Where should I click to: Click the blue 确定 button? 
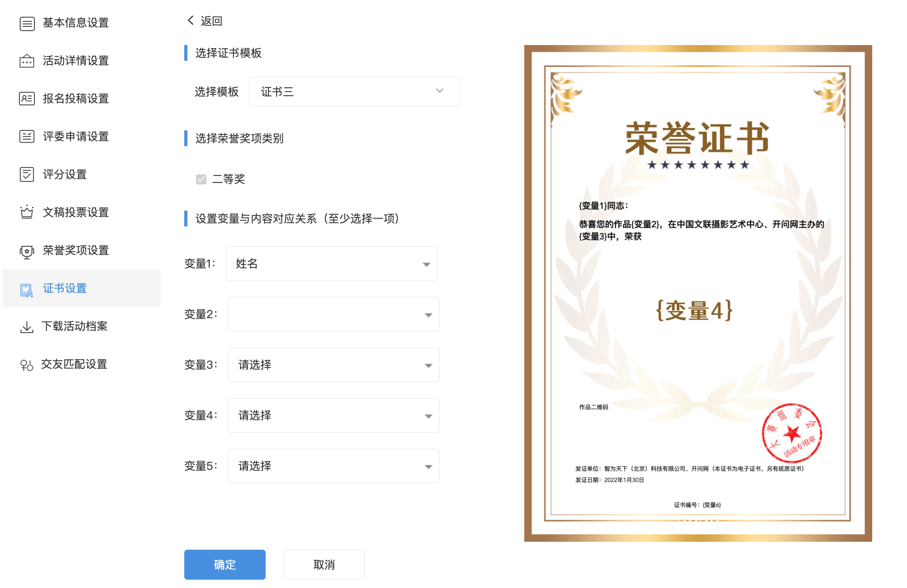[x=225, y=564]
